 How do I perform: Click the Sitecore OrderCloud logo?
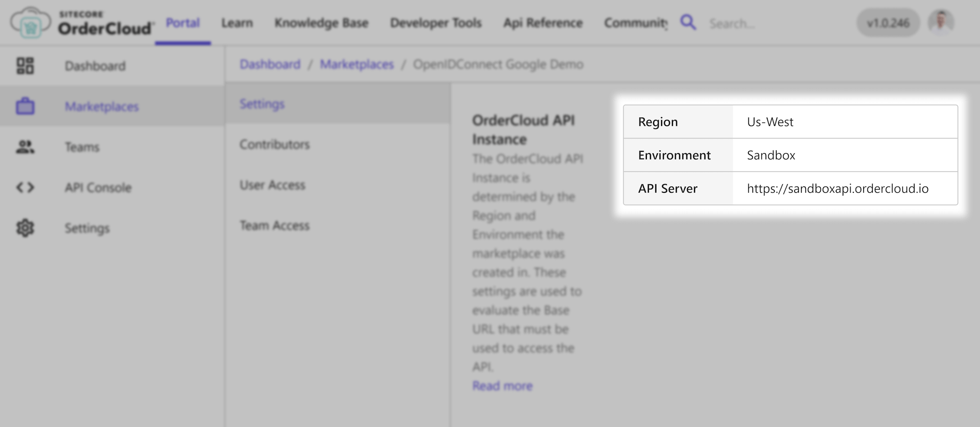point(82,23)
